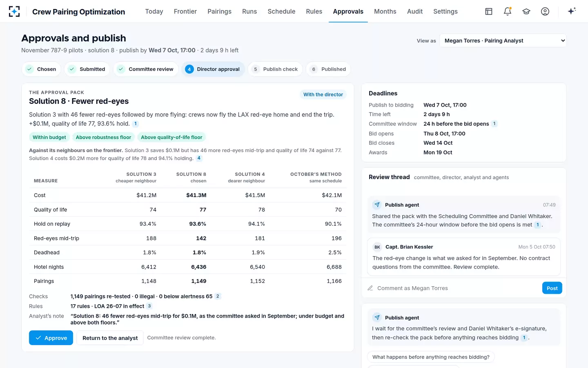
Task: Open the View as role dropdown
Action: pos(503,40)
